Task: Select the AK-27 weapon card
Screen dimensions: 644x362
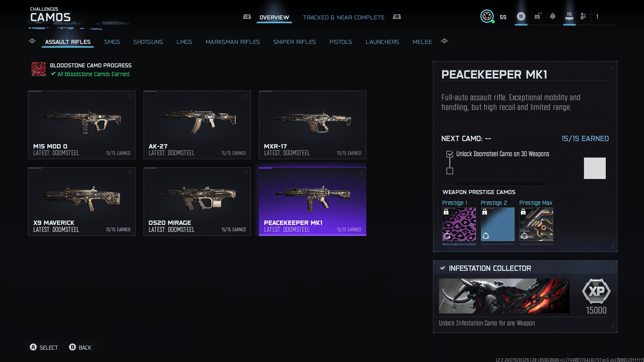Action: [197, 125]
